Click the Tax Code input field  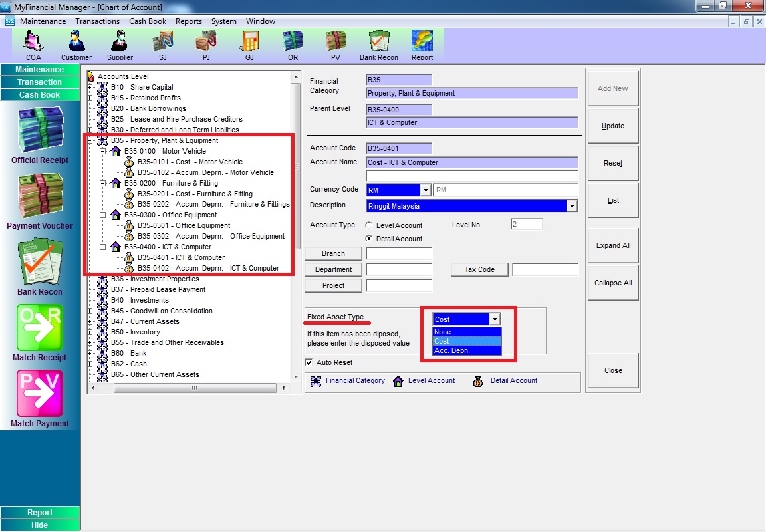[x=545, y=269]
